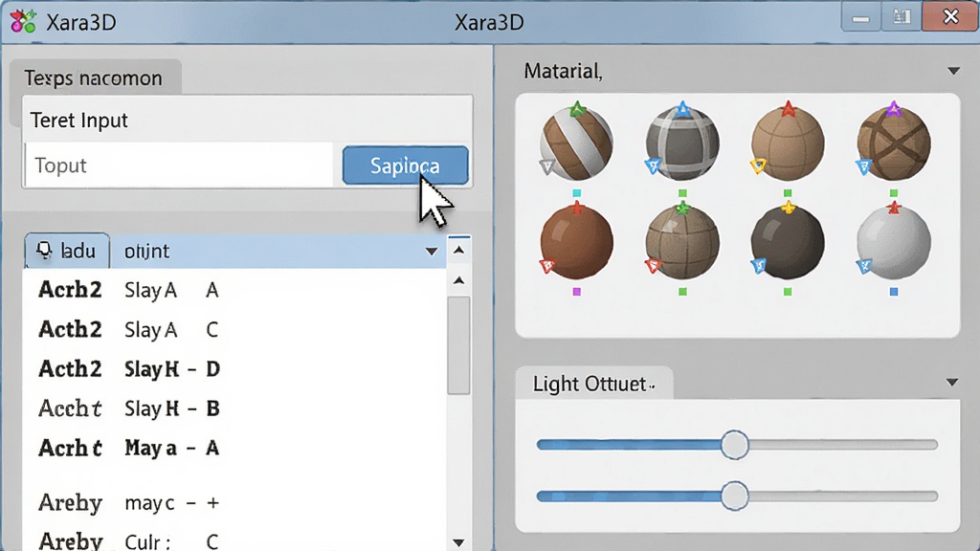Click the Matarial panel heading
This screenshot has height=551, width=980.
coord(563,71)
